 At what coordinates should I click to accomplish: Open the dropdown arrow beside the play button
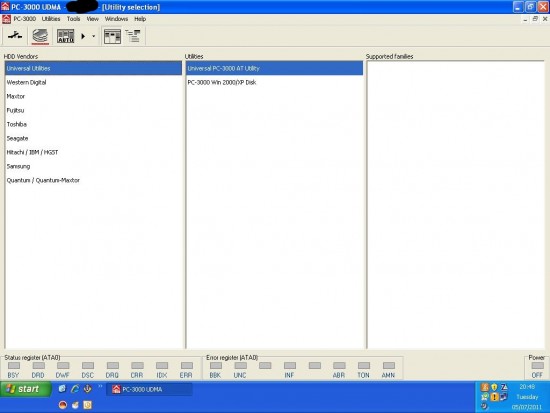[93, 36]
